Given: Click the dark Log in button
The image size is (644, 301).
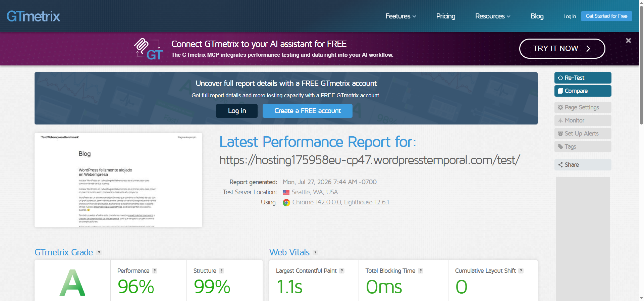Looking at the screenshot, I should 237,111.
